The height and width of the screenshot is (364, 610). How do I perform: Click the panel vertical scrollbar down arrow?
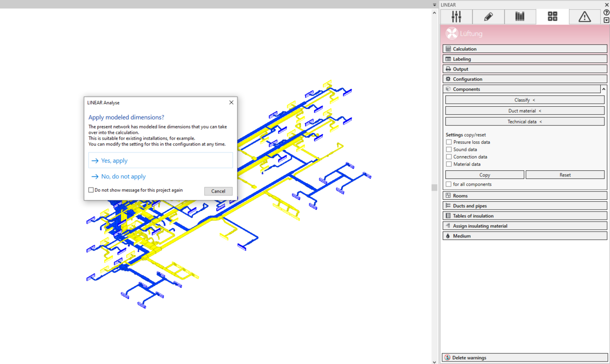tap(434, 361)
